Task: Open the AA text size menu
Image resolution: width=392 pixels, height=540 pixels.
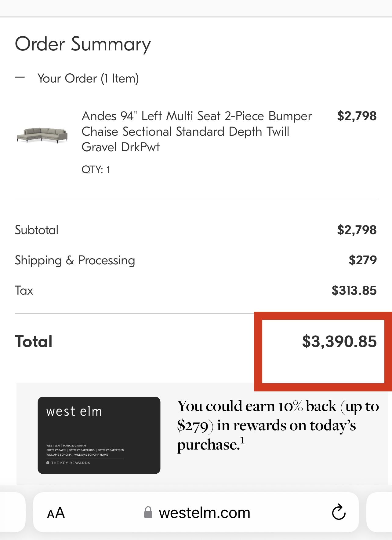Action: (56, 512)
